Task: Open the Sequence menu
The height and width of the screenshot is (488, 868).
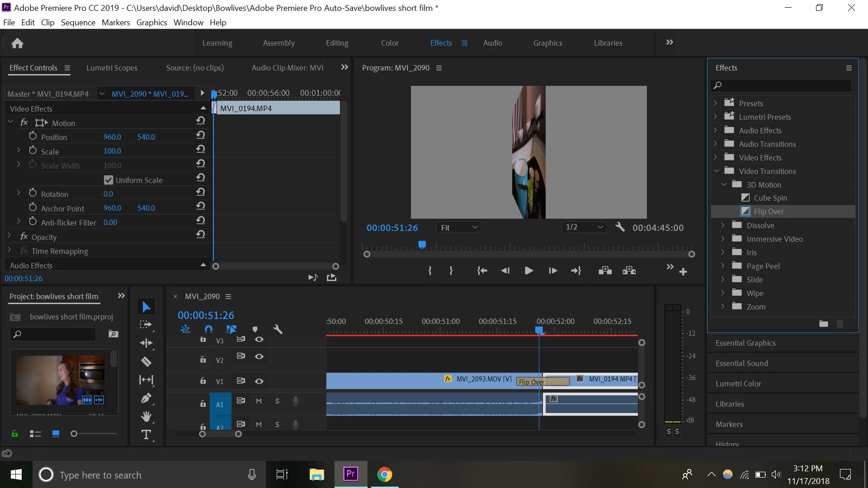Action: (78, 22)
